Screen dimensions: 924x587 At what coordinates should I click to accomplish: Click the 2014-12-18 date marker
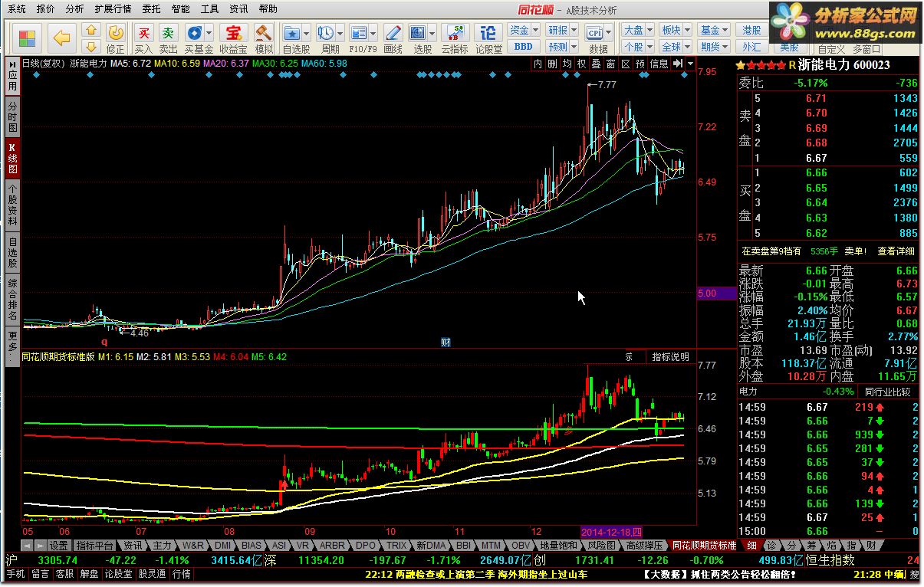click(x=612, y=531)
